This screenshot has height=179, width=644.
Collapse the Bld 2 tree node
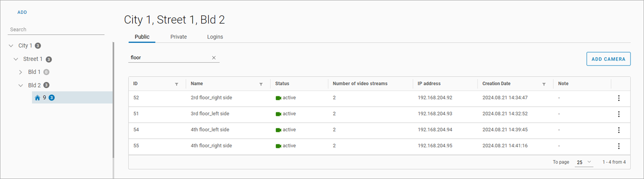coord(21,86)
